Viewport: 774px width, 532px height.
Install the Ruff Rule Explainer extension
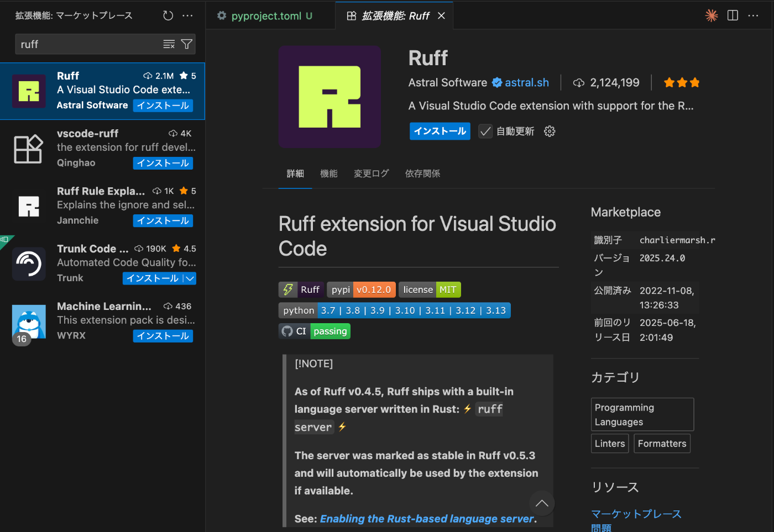coord(163,220)
